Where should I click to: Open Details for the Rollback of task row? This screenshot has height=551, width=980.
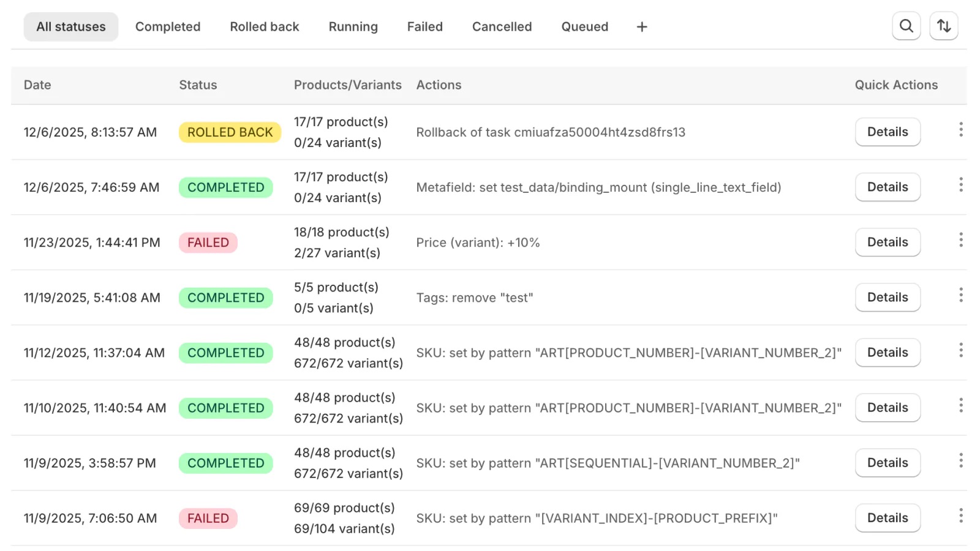(x=888, y=132)
